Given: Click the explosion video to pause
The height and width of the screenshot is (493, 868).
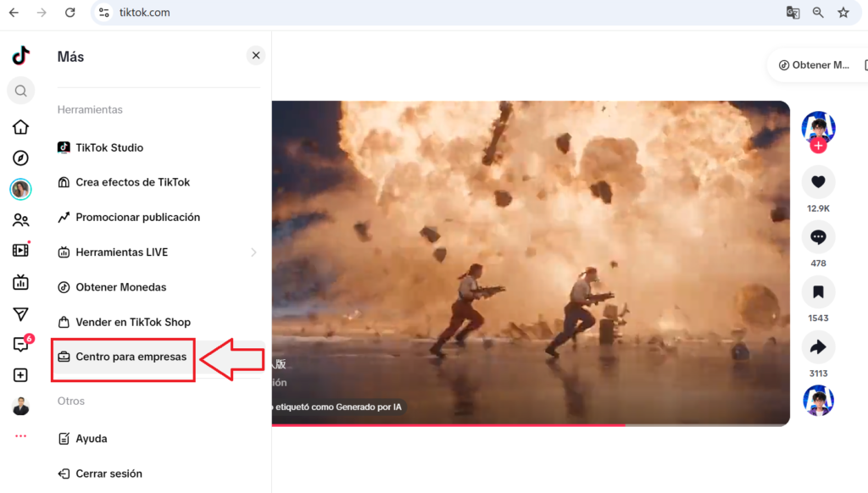Looking at the screenshot, I should tap(531, 263).
